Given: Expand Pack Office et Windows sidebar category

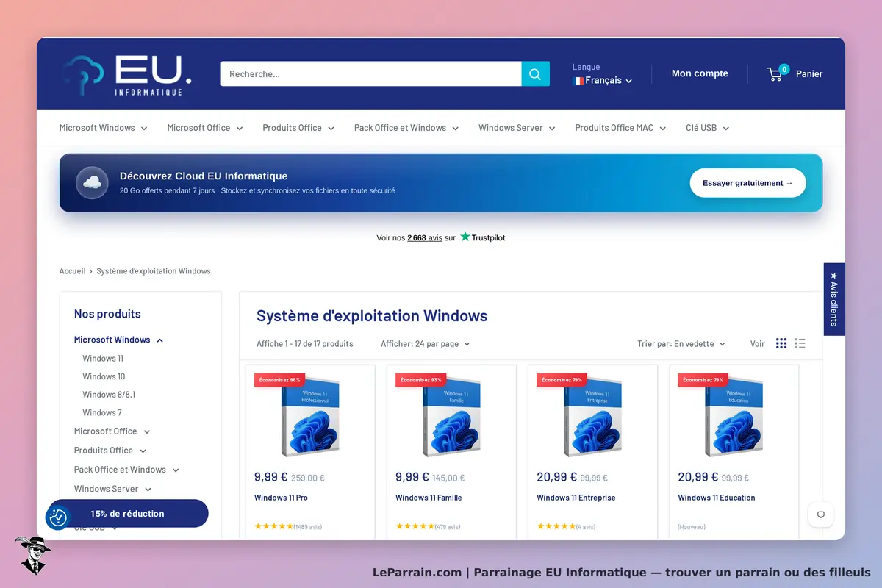Looking at the screenshot, I should tap(126, 470).
